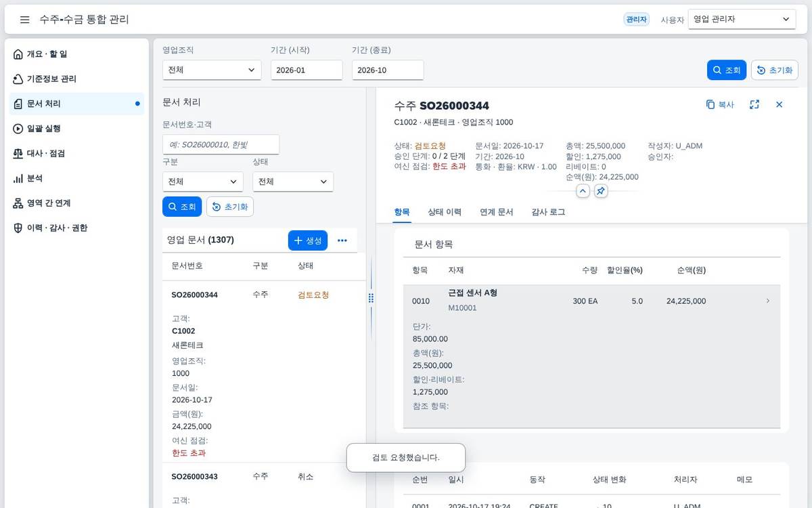Open the 상태 filter dropdown
The image size is (812, 508).
click(293, 182)
